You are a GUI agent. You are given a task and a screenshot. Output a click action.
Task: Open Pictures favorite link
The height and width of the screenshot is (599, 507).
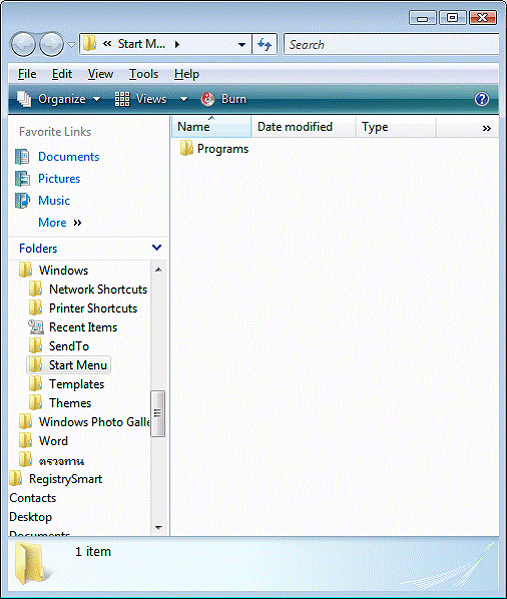click(59, 179)
